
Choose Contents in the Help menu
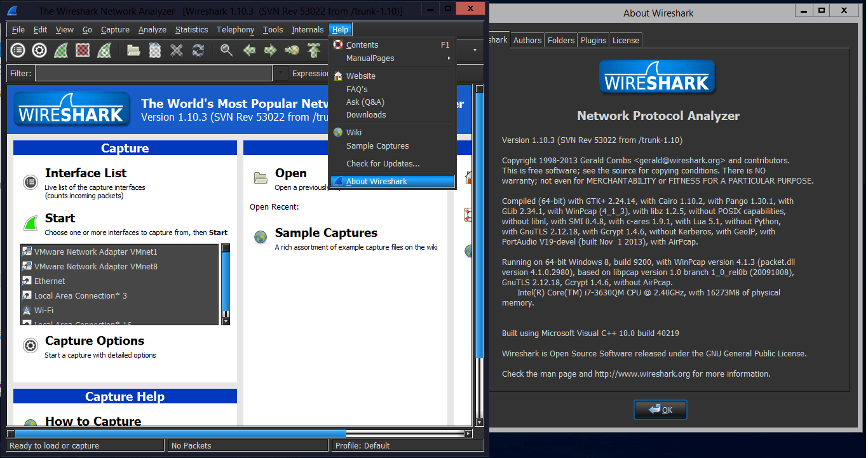pos(392,45)
